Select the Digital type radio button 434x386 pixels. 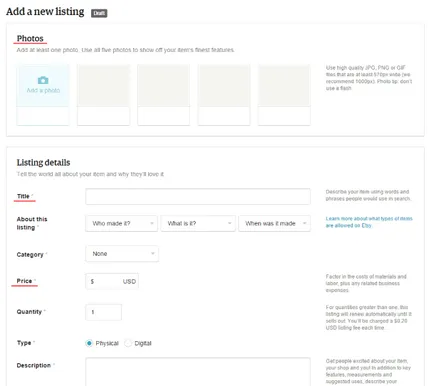[x=128, y=343]
